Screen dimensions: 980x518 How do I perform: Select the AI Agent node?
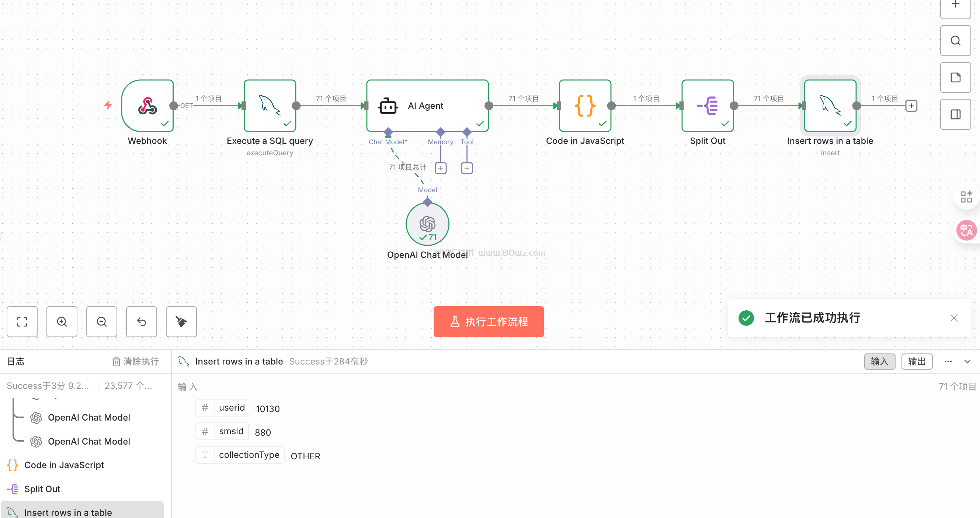(427, 106)
